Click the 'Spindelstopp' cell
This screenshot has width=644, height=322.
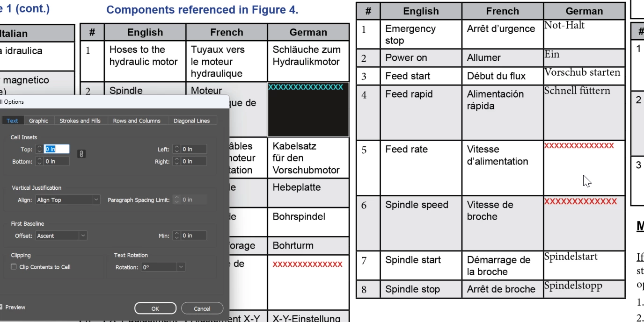coord(584,289)
